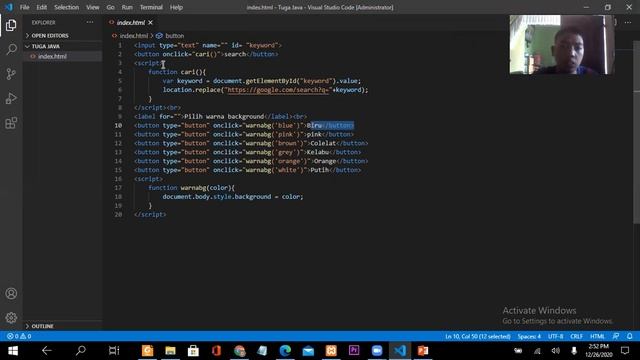The width and height of the screenshot is (640, 360).
Task: Open the View menu
Action: [x=93, y=7]
